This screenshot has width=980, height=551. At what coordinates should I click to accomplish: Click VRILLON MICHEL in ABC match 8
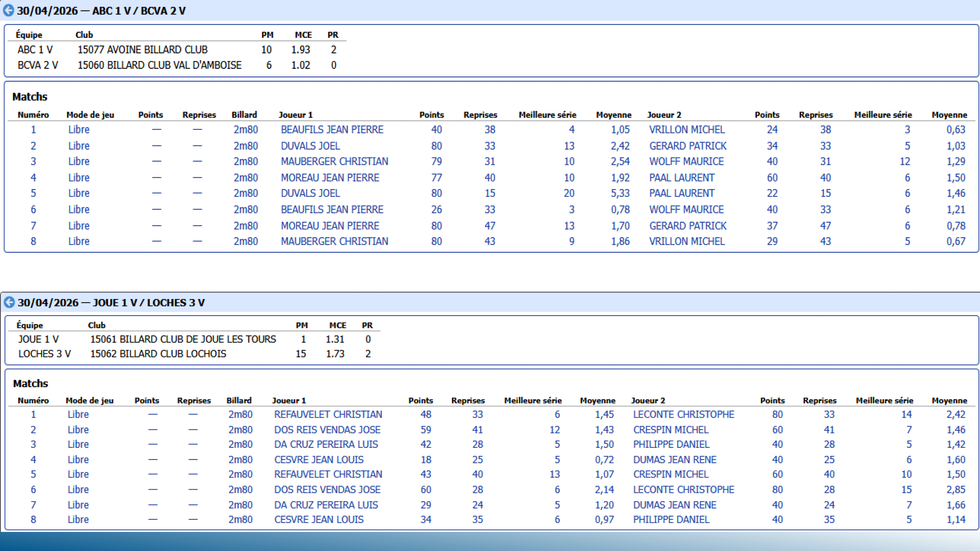point(687,241)
